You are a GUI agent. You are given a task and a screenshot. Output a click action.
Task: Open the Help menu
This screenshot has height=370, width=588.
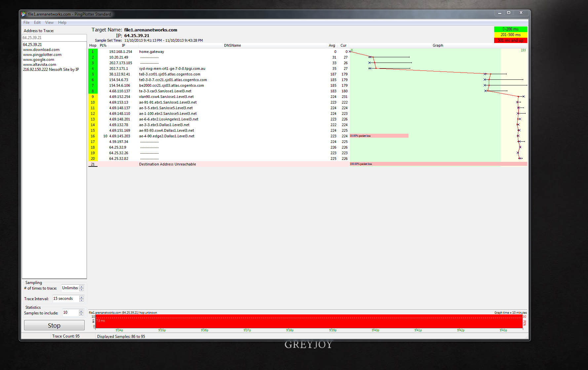(62, 23)
